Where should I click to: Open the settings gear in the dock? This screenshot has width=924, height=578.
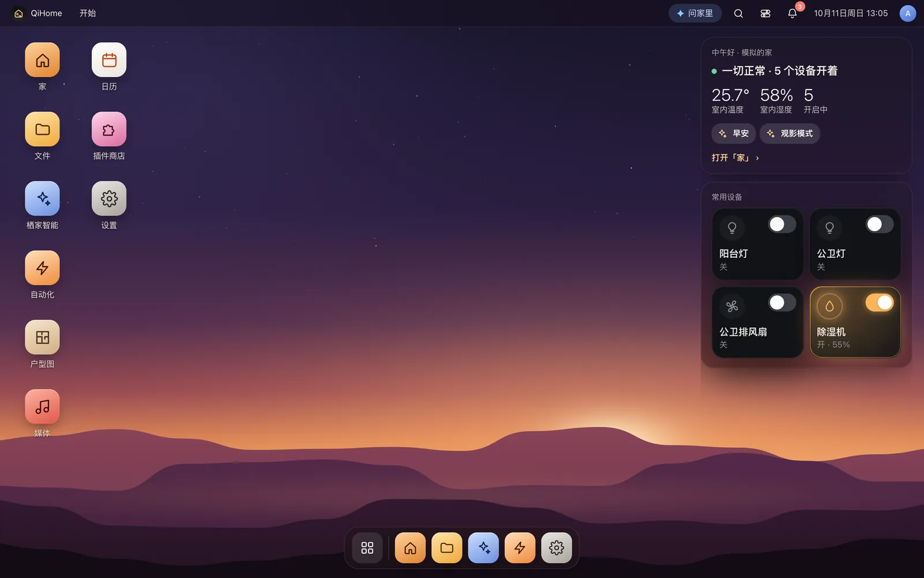557,547
